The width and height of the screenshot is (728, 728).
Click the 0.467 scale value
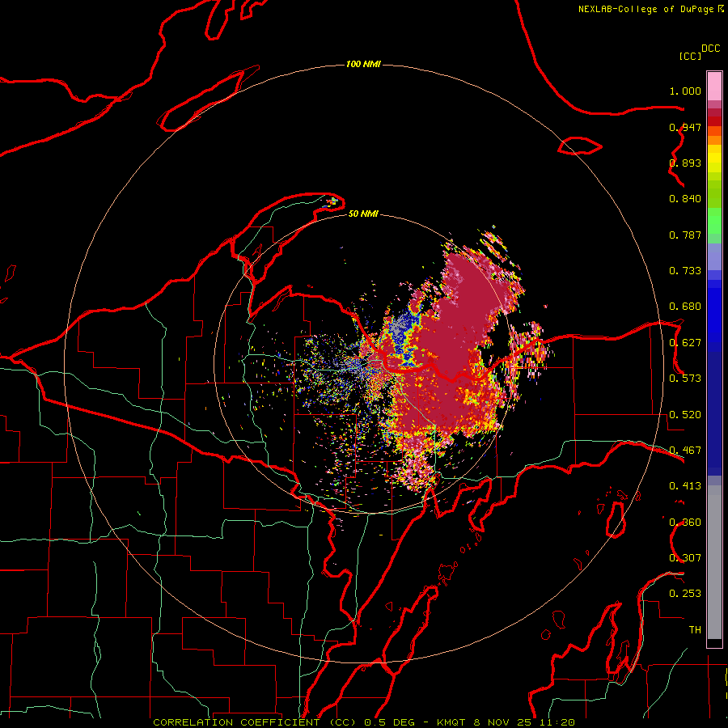coord(685,451)
